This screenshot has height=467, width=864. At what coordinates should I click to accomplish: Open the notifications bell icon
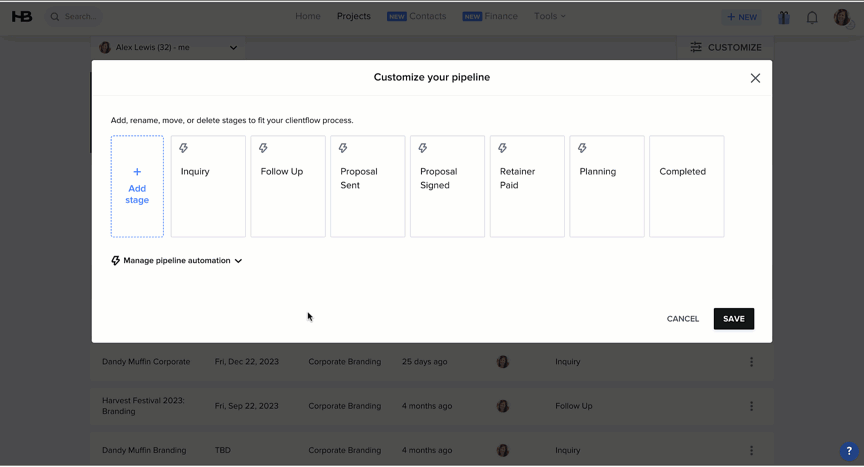point(812,18)
